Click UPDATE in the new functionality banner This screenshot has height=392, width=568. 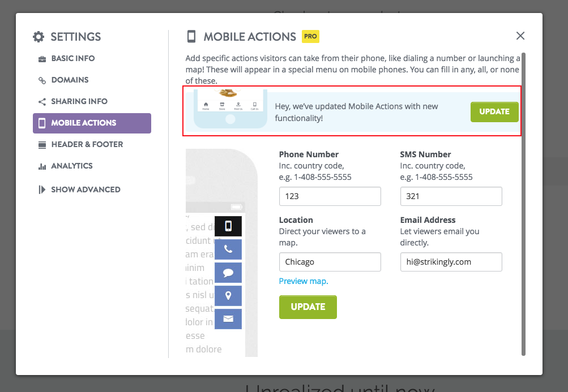point(494,111)
